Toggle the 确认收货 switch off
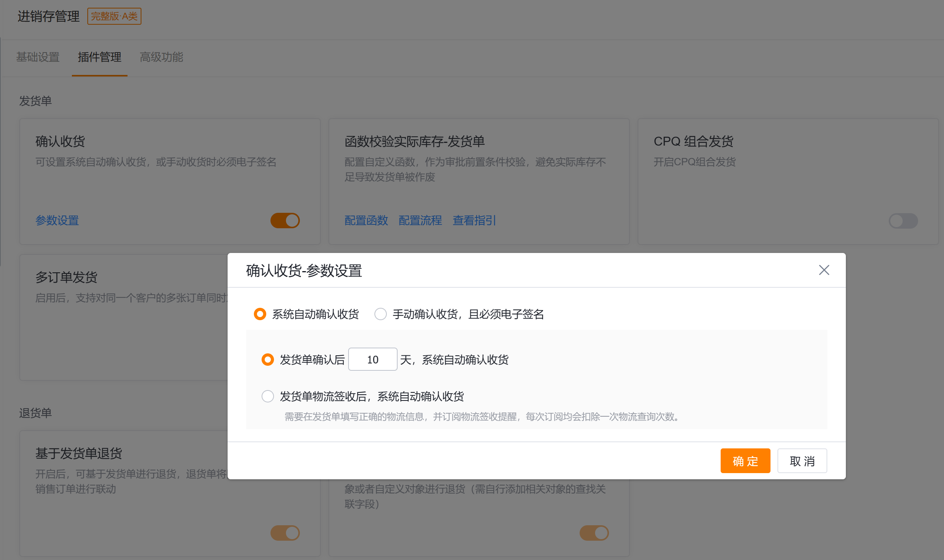Image resolution: width=944 pixels, height=560 pixels. tap(285, 221)
